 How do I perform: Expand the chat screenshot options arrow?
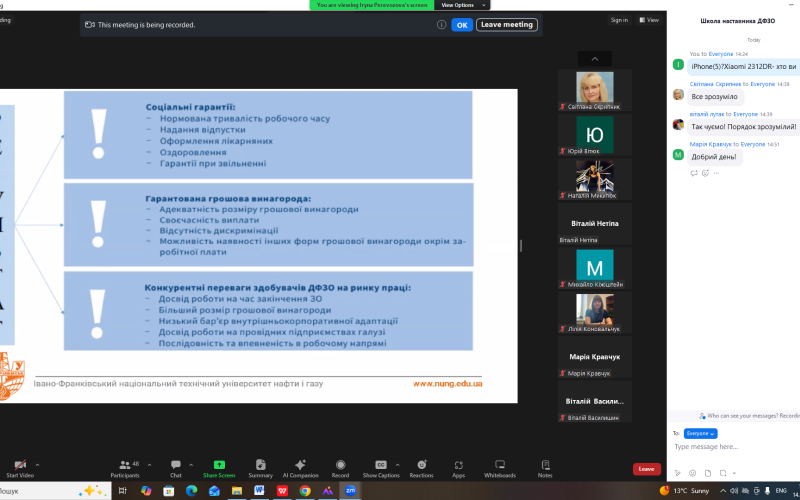coord(734,473)
